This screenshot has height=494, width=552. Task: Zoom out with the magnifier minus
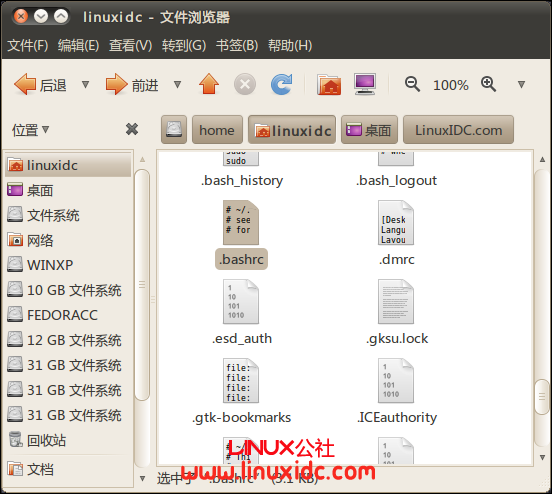click(412, 85)
